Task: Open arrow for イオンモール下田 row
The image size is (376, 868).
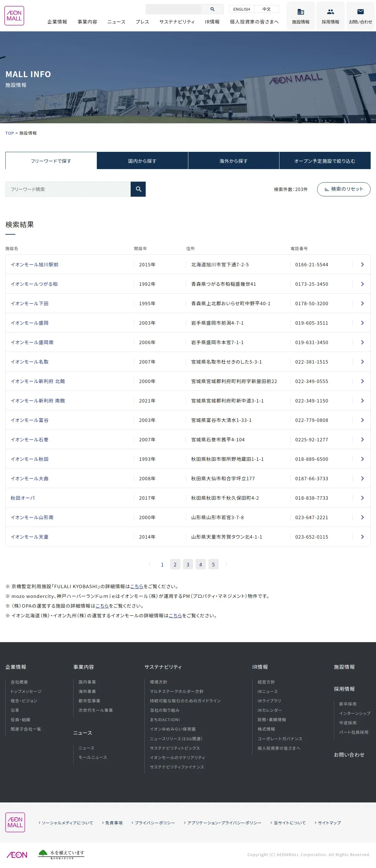Action: (362, 303)
